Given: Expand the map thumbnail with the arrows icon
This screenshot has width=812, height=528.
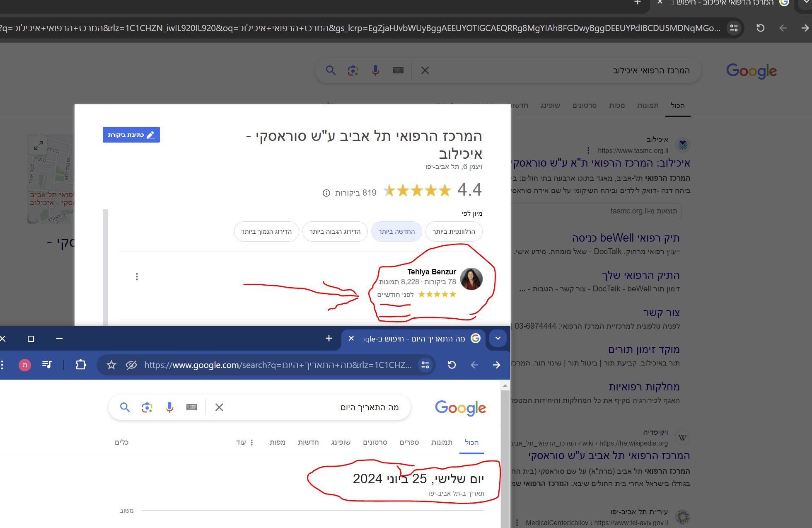Looking at the screenshot, I should pyautogui.click(x=39, y=145).
